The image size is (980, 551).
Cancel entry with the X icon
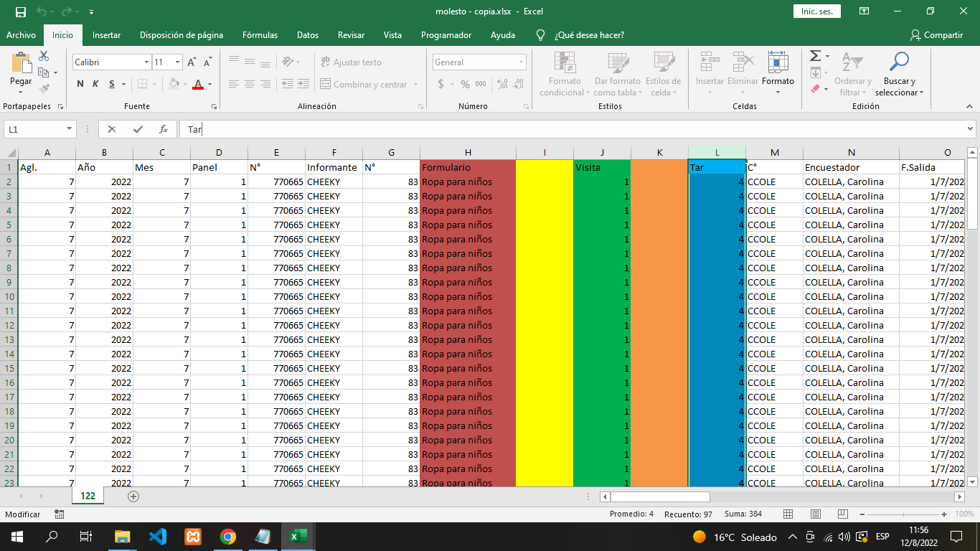tap(112, 129)
